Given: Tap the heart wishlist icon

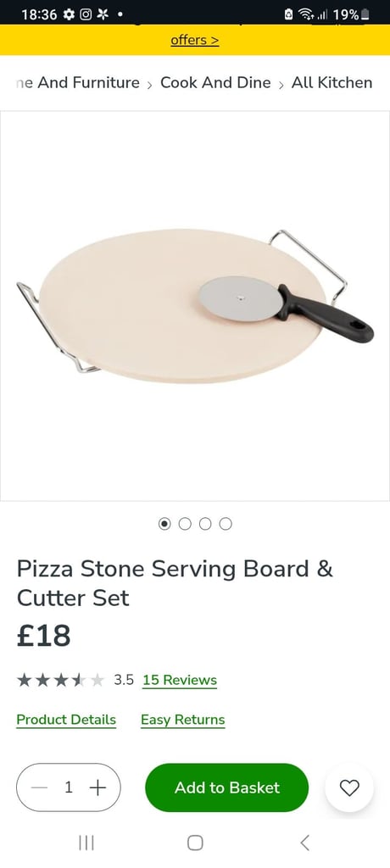Looking at the screenshot, I should point(349,787).
